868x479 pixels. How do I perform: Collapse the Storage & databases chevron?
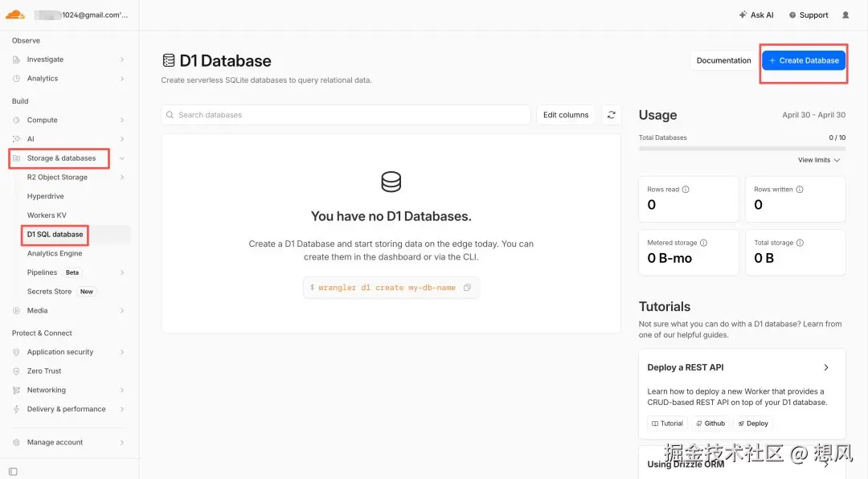pos(122,158)
